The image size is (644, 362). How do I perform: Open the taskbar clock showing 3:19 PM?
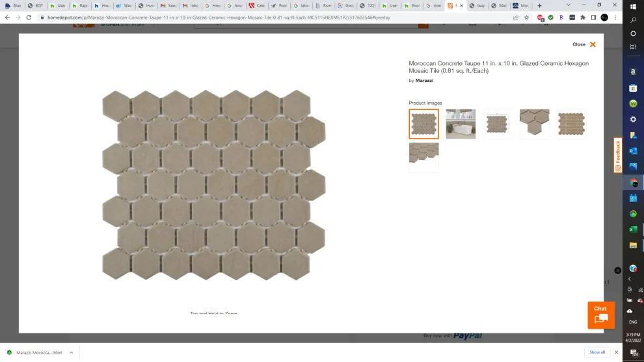(x=633, y=337)
